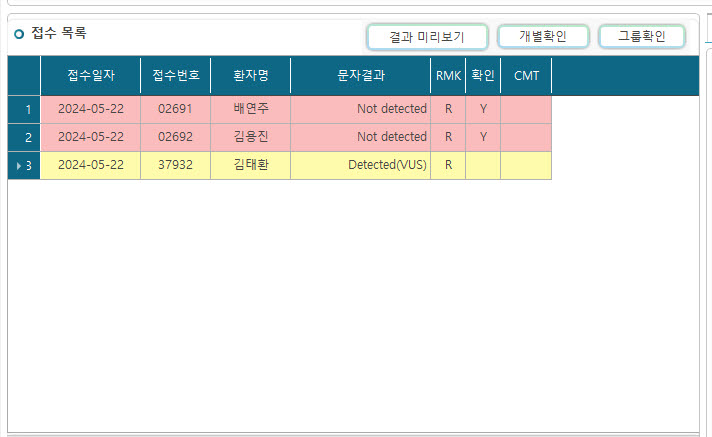
Task: Click RMK R value in 김용진 row
Action: tap(448, 137)
